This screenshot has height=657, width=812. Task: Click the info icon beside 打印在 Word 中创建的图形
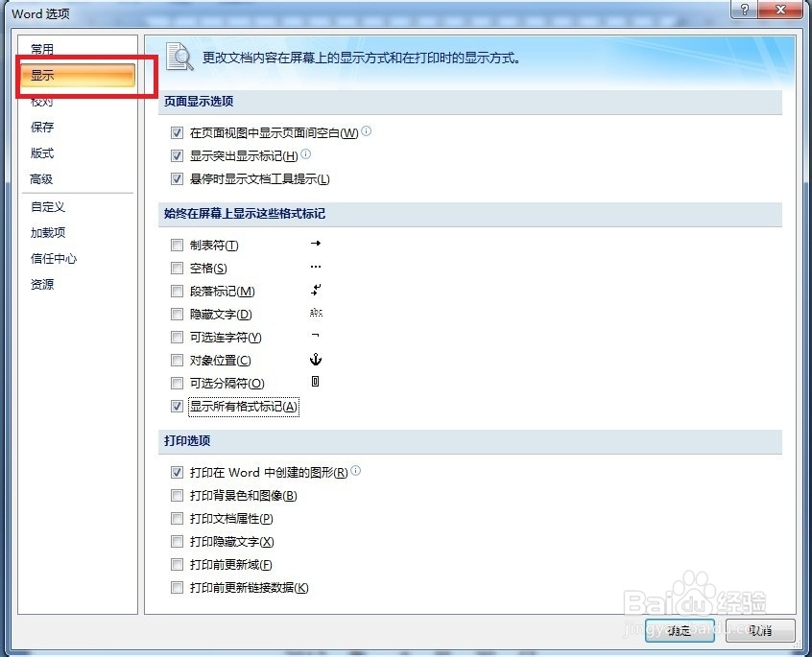point(355,471)
